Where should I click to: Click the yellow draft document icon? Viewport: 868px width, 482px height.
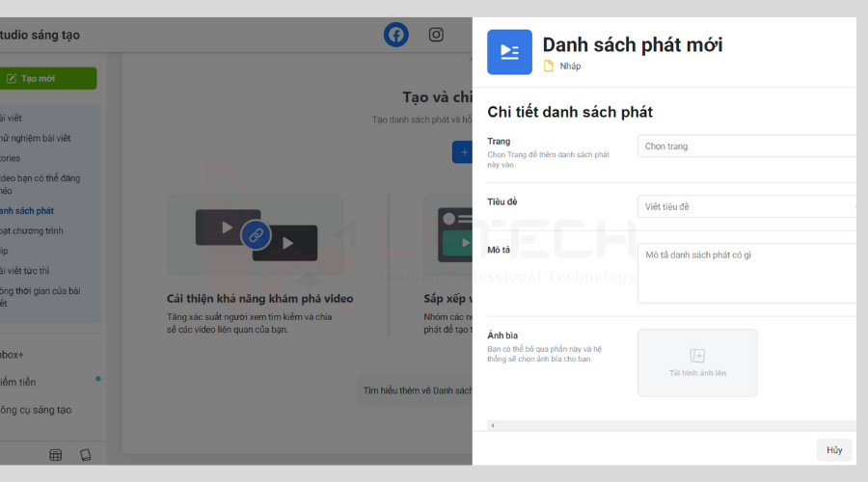[x=548, y=66]
